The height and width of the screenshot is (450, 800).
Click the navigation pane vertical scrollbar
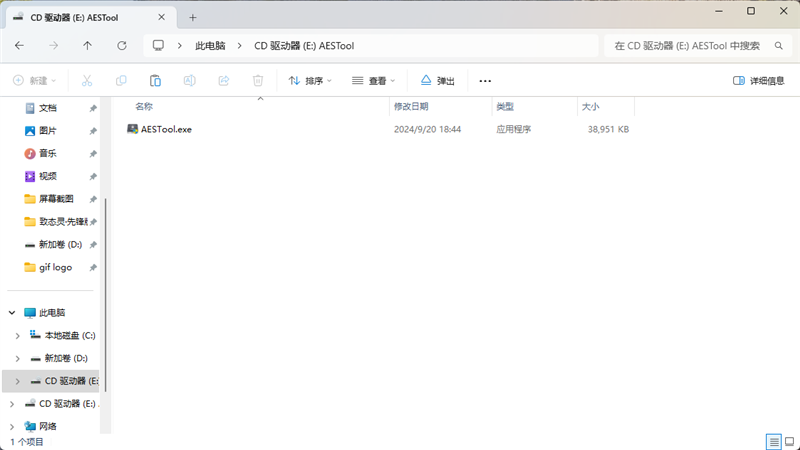(x=106, y=295)
